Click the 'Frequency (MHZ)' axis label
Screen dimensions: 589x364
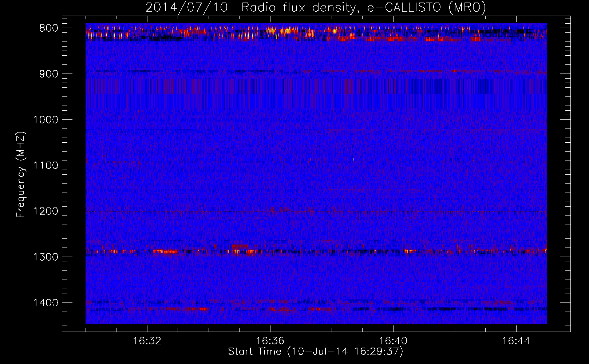(x=21, y=175)
